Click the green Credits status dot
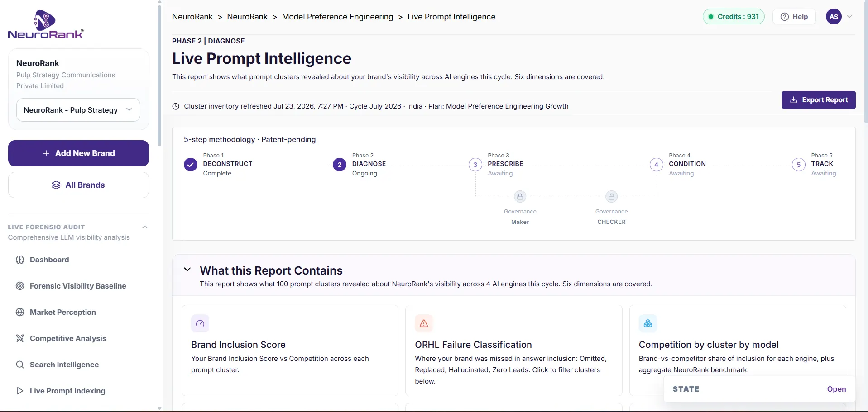The height and width of the screenshot is (412, 868). (711, 17)
